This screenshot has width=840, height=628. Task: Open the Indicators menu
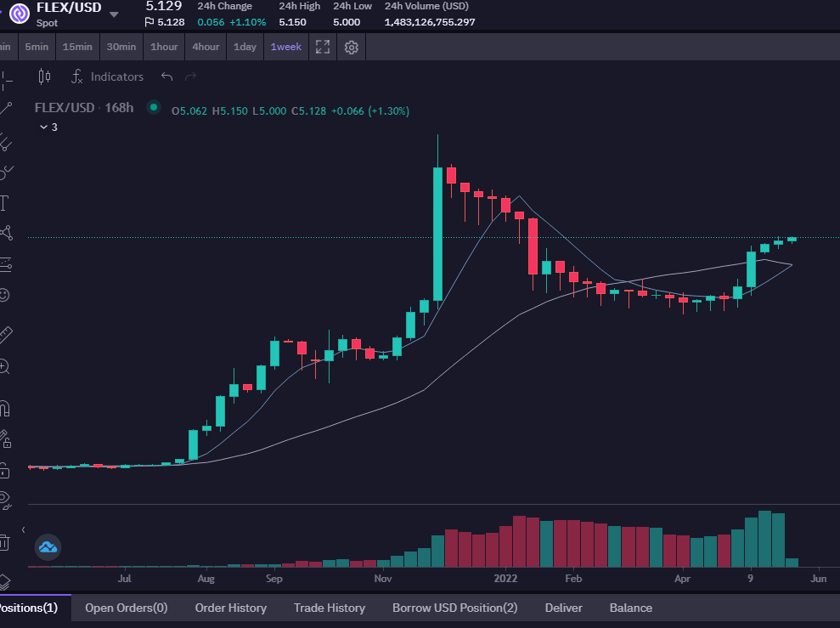[x=107, y=76]
